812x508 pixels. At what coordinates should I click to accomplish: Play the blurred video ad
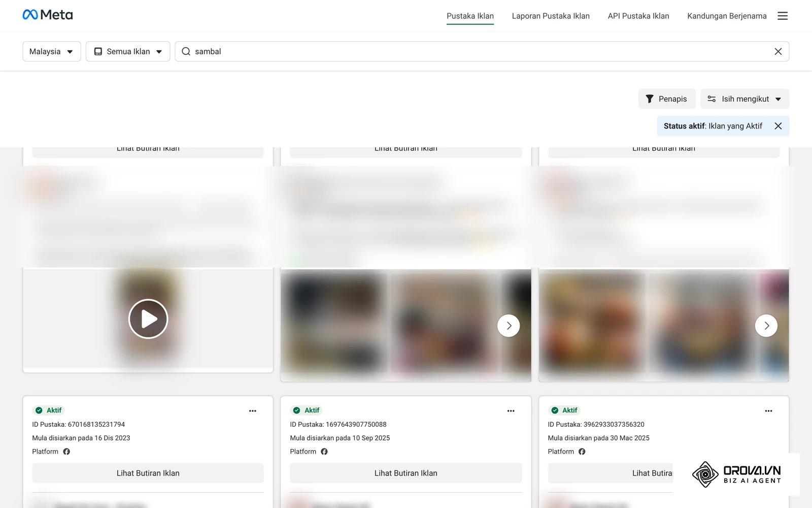tap(148, 319)
